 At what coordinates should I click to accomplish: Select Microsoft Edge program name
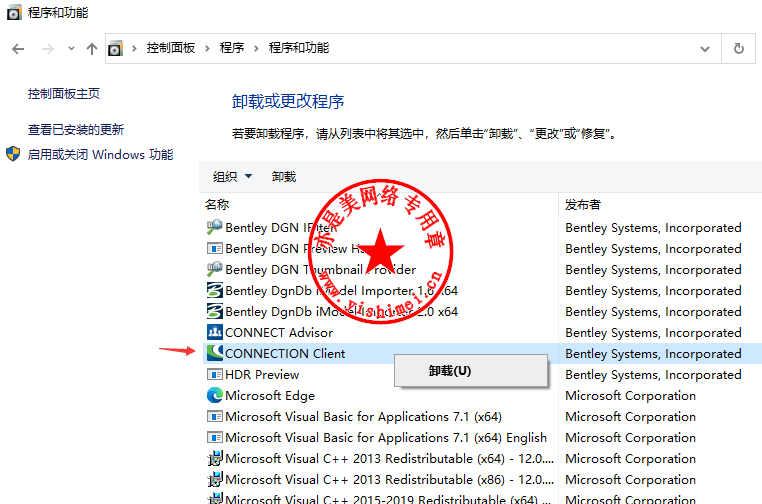coord(270,396)
